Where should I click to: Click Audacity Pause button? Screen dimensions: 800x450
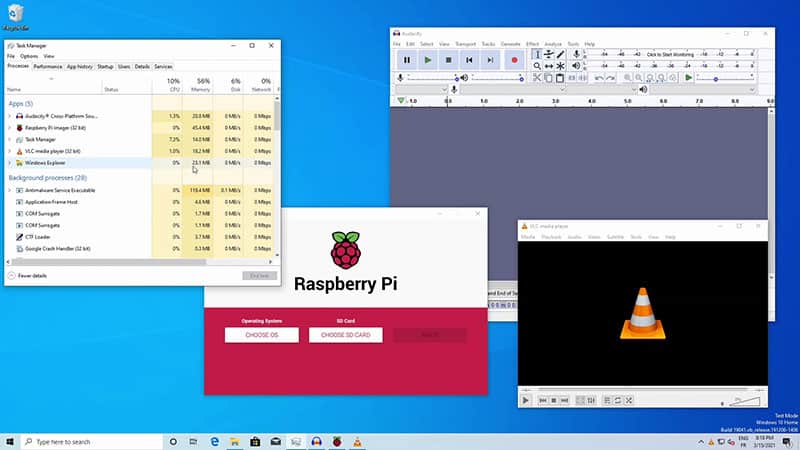407,60
